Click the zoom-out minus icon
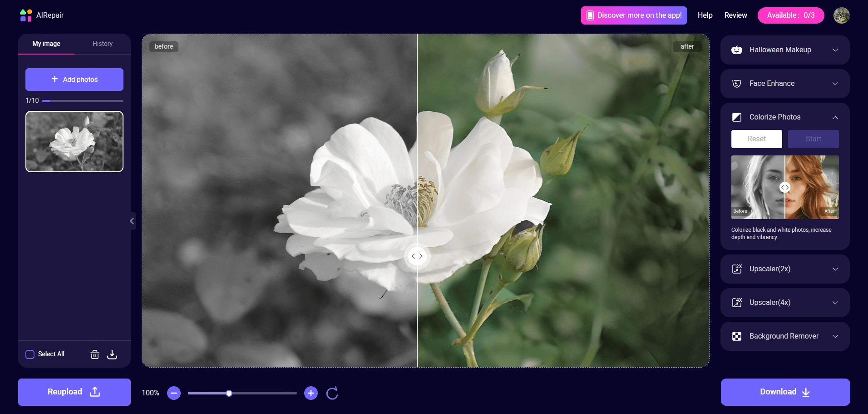Image resolution: width=868 pixels, height=414 pixels. pyautogui.click(x=173, y=393)
